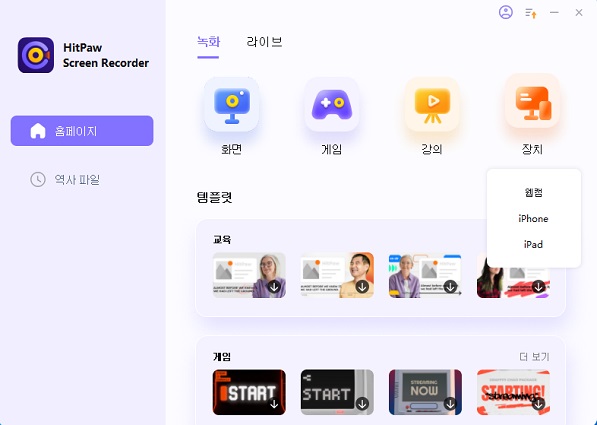Click the menu icon with orange arrow

[x=531, y=13]
